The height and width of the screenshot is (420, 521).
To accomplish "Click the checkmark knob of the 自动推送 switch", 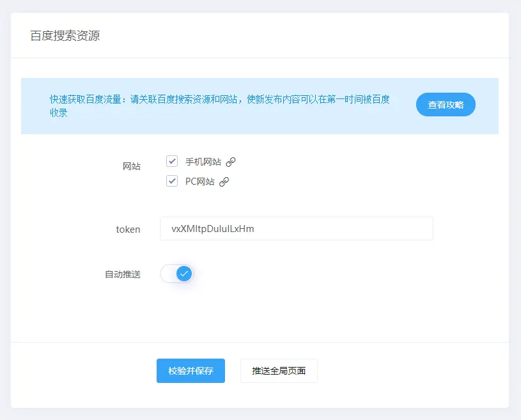I will (184, 274).
